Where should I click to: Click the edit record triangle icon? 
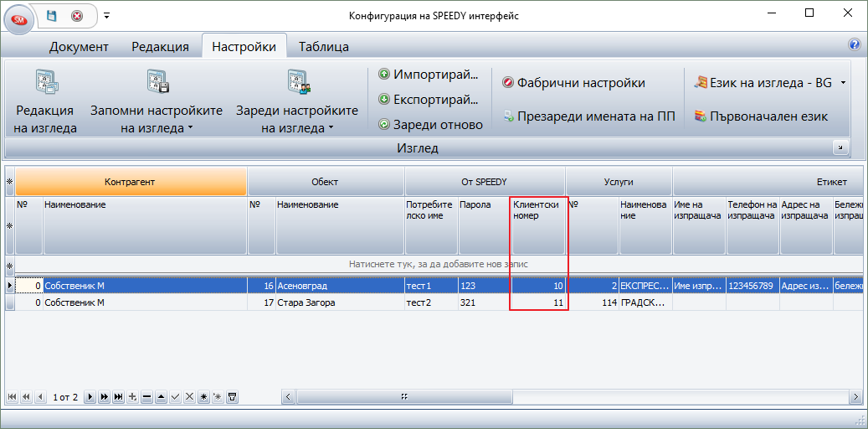tap(161, 397)
